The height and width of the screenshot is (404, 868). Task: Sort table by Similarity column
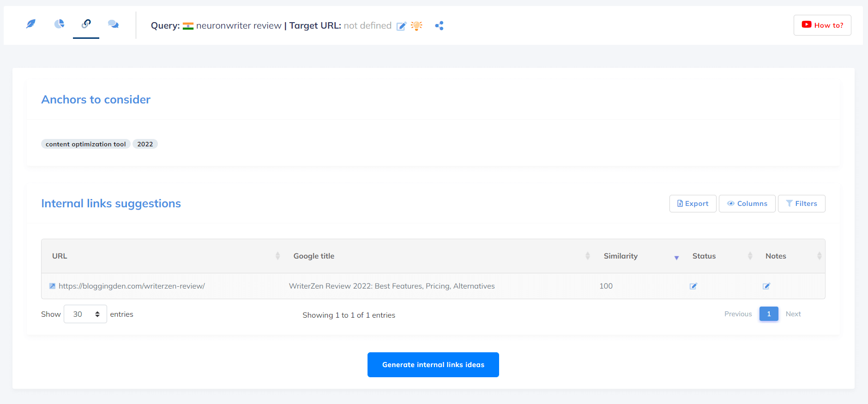click(x=638, y=256)
